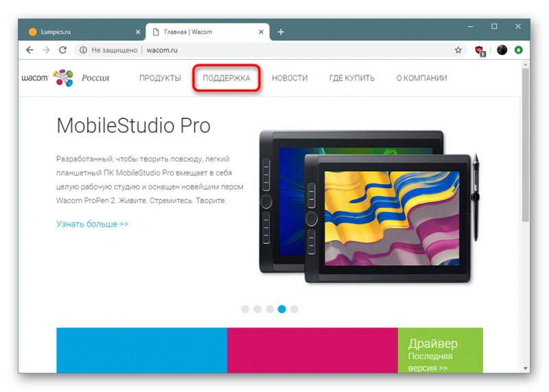This screenshot has width=549, height=392.
Task: Click the wacom.ru address bar
Action: point(270,50)
